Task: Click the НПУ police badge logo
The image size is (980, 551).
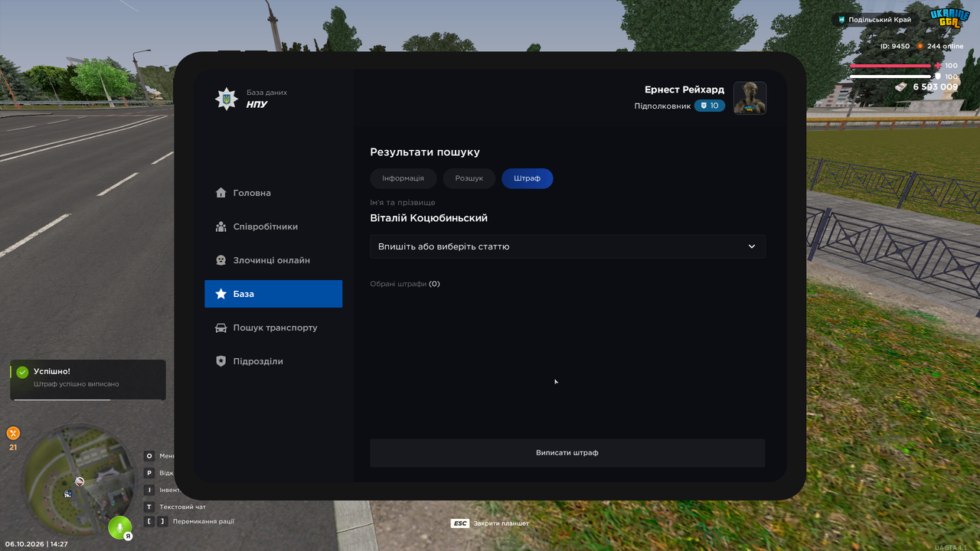Action: click(x=226, y=99)
